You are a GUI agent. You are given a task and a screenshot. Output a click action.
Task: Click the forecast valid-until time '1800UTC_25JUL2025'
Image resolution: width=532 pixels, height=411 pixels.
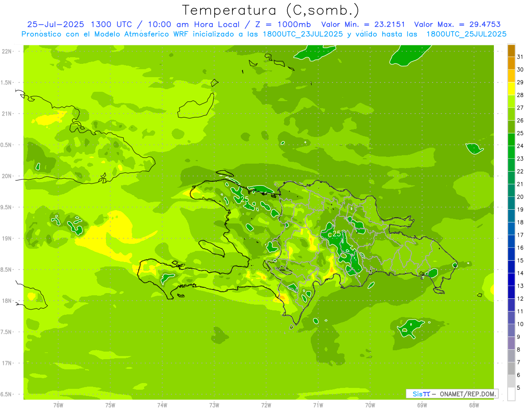[466, 34]
